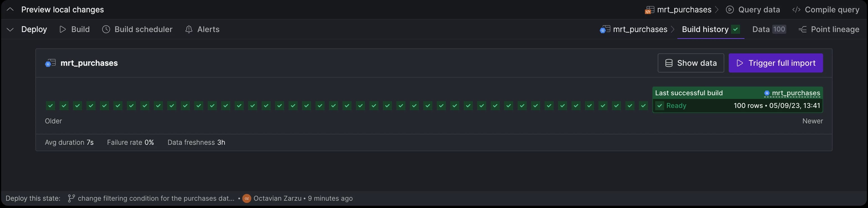
Task: Open Build scheduler clock icon
Action: tap(106, 29)
